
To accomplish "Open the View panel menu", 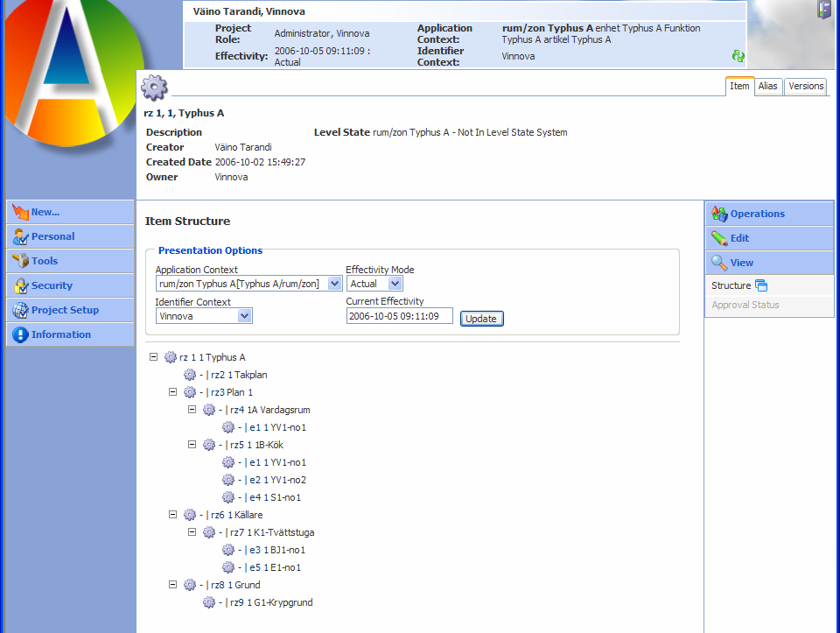I will (769, 263).
